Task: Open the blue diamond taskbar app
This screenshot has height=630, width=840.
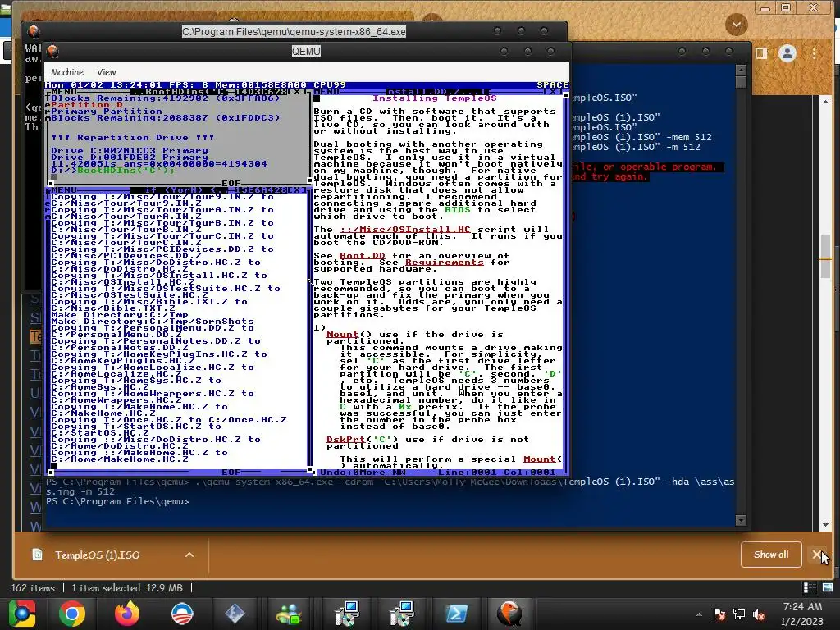Action: coord(235,614)
